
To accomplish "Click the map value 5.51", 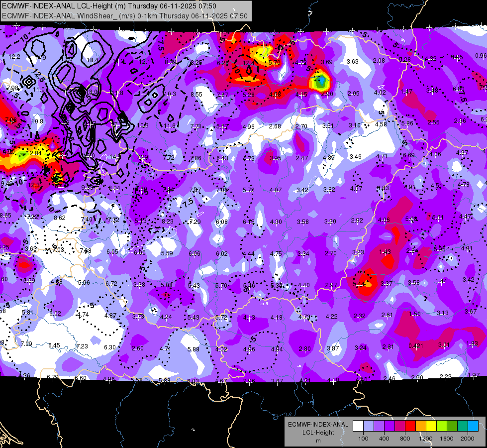I will point(438,218).
